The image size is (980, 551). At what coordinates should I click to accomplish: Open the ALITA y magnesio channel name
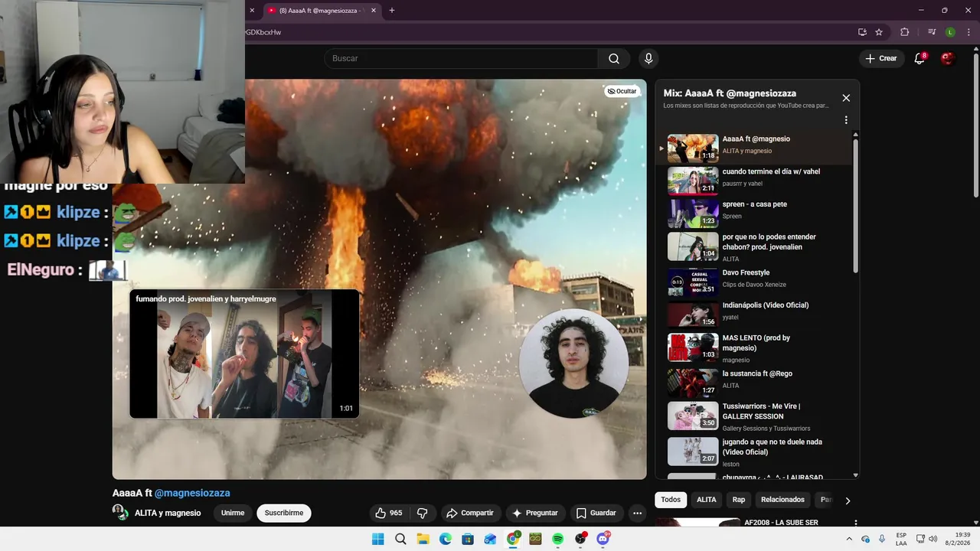point(168,513)
